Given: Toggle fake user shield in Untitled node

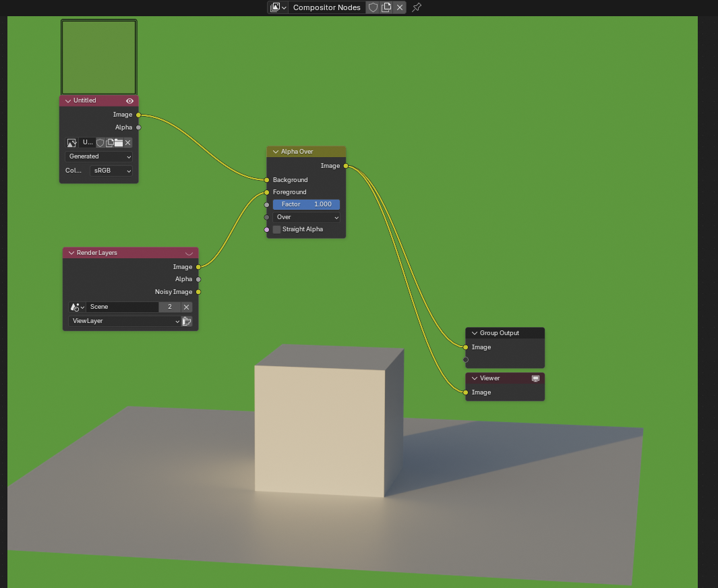Looking at the screenshot, I should 100,143.
